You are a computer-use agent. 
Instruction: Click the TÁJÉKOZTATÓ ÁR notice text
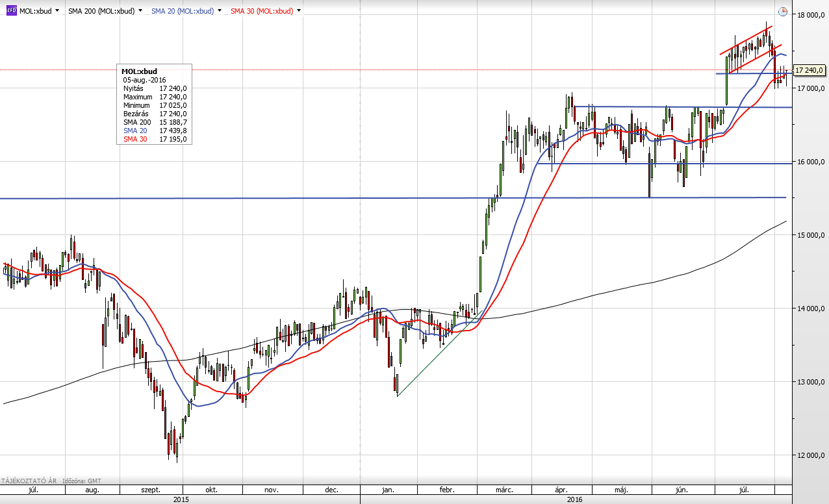[x=29, y=481]
